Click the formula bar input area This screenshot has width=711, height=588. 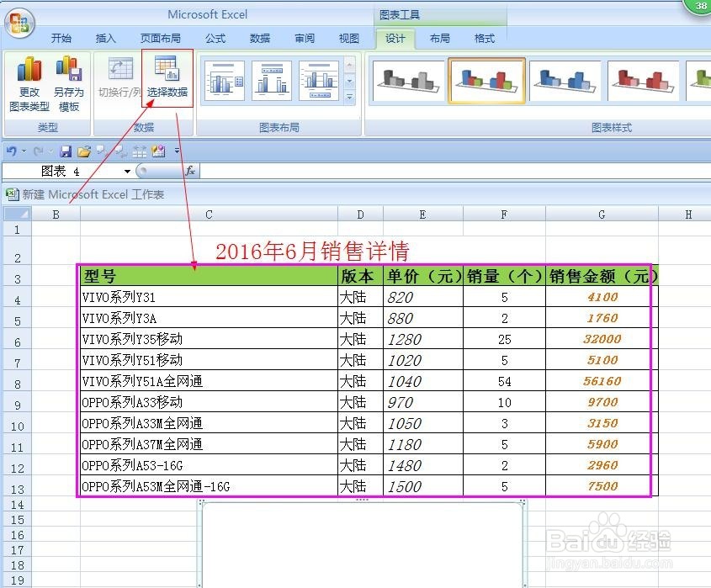coord(455,171)
